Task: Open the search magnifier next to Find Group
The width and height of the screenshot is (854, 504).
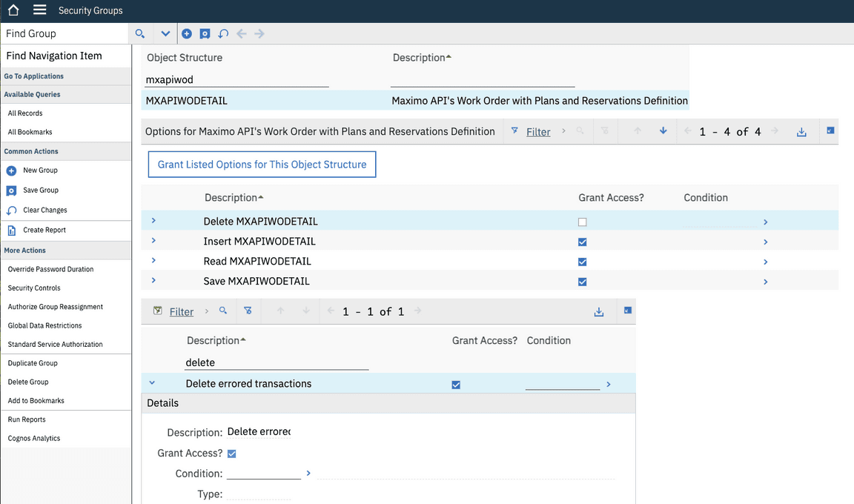Action: click(140, 33)
